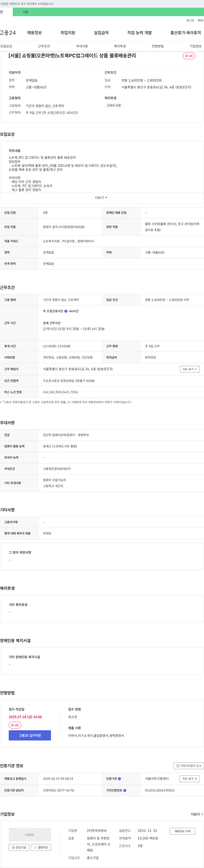Open the 고용24 logo home link
Image resolution: width=204 pixels, height=868 pixels.
8,33
